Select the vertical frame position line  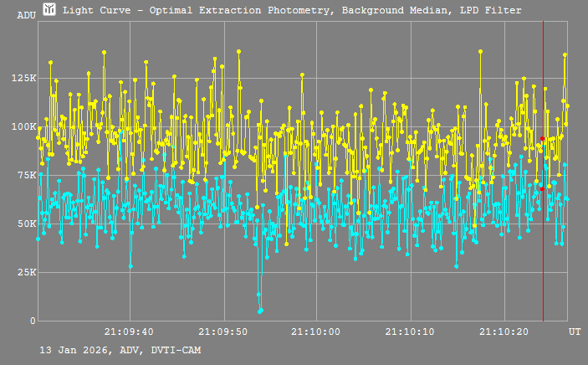[543, 251]
